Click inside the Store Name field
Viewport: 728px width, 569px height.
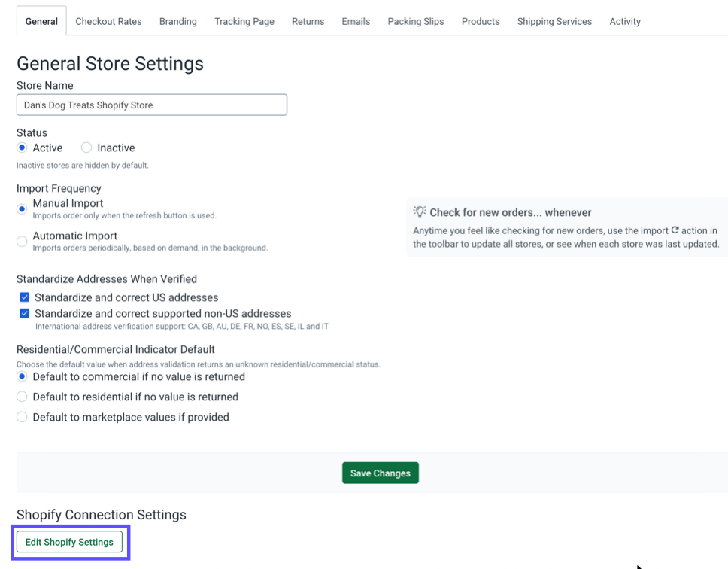(x=150, y=105)
